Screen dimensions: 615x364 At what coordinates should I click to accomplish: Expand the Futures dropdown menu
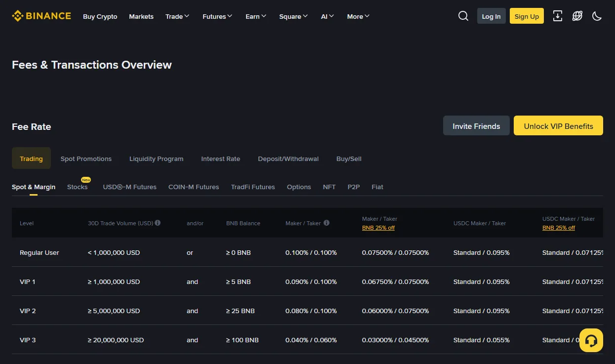[217, 16]
